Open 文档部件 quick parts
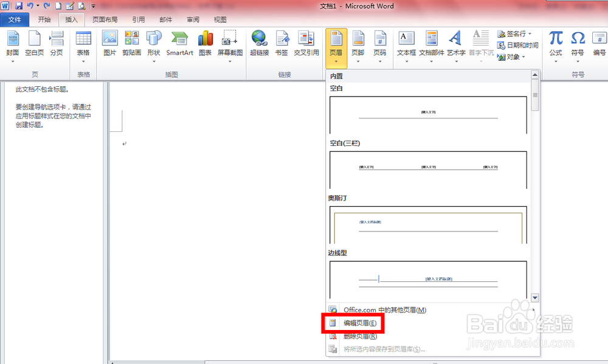608x364 pixels. coord(432,47)
